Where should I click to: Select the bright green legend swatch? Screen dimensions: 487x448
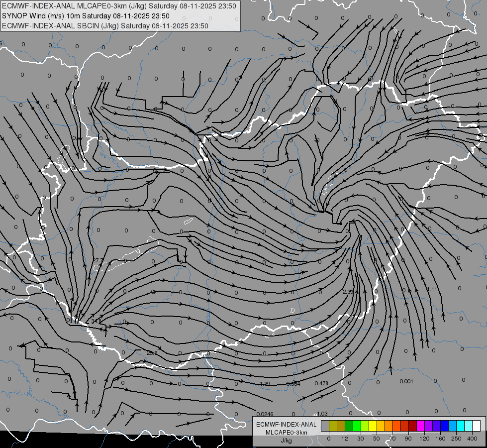pyautogui.click(x=357, y=426)
